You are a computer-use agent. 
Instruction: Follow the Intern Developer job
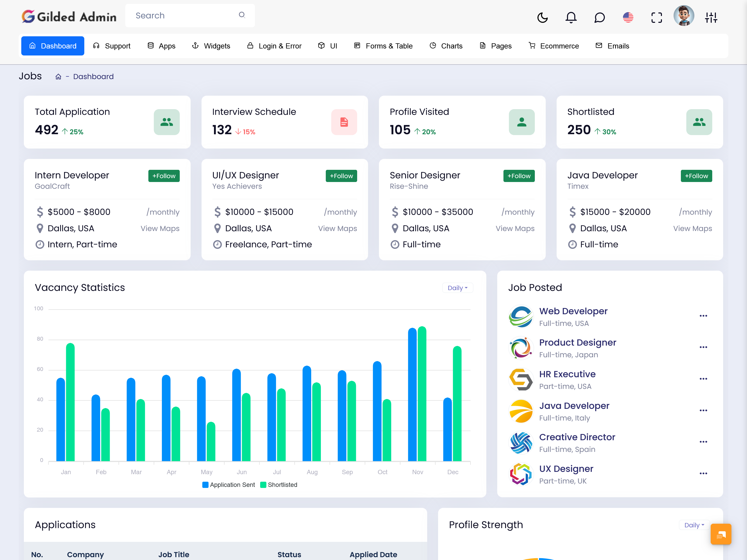click(x=164, y=176)
